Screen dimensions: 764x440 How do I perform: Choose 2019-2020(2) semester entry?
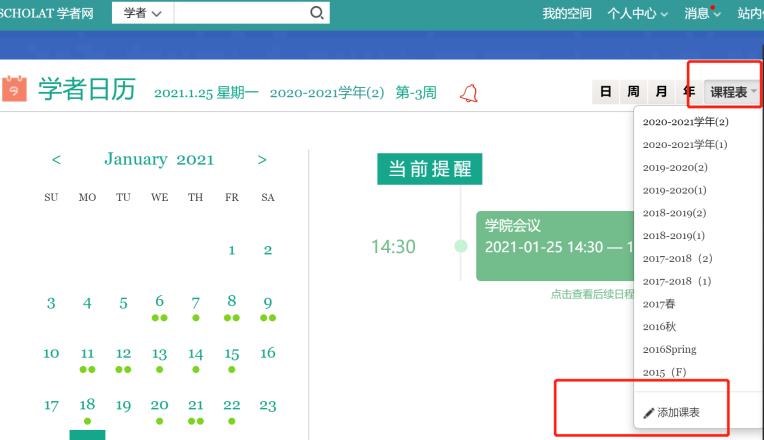[674, 167]
